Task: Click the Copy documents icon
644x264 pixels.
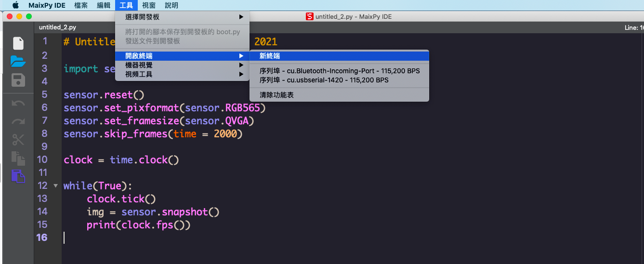Action: click(18, 158)
